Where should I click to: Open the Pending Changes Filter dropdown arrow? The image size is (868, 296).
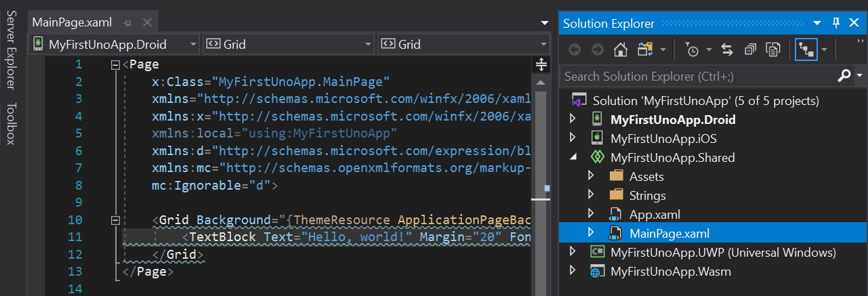coord(709,49)
